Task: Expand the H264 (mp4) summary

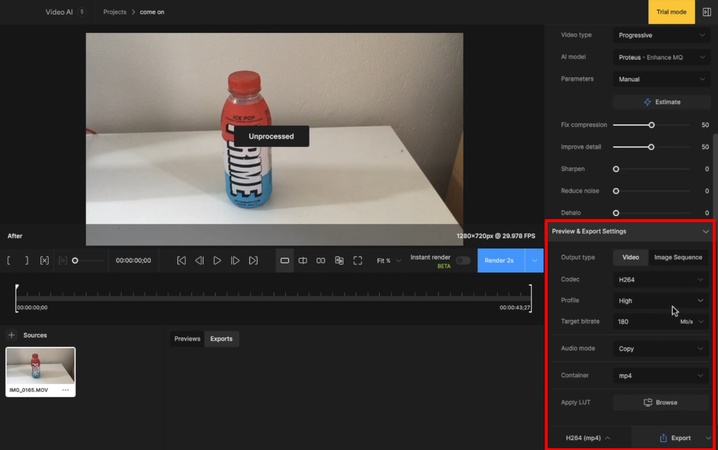Action: click(588, 438)
